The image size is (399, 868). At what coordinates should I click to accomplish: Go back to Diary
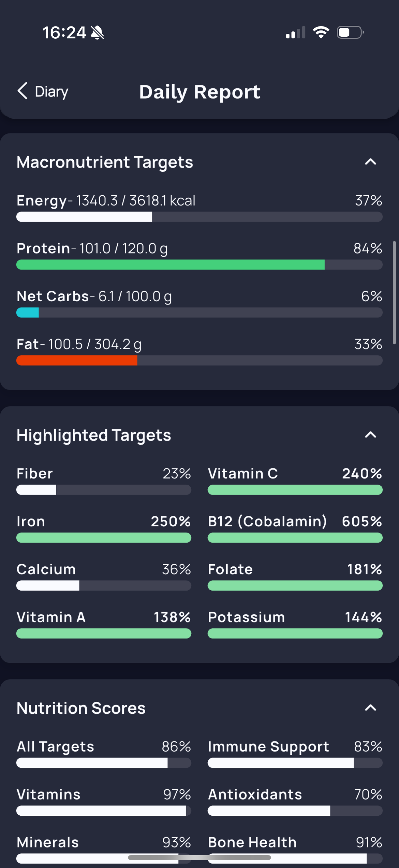43,91
